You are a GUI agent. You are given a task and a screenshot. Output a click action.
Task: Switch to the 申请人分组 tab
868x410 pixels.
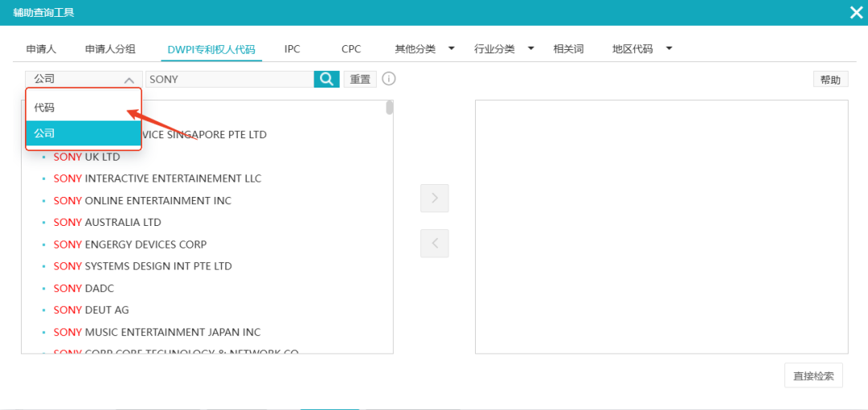[x=110, y=49]
